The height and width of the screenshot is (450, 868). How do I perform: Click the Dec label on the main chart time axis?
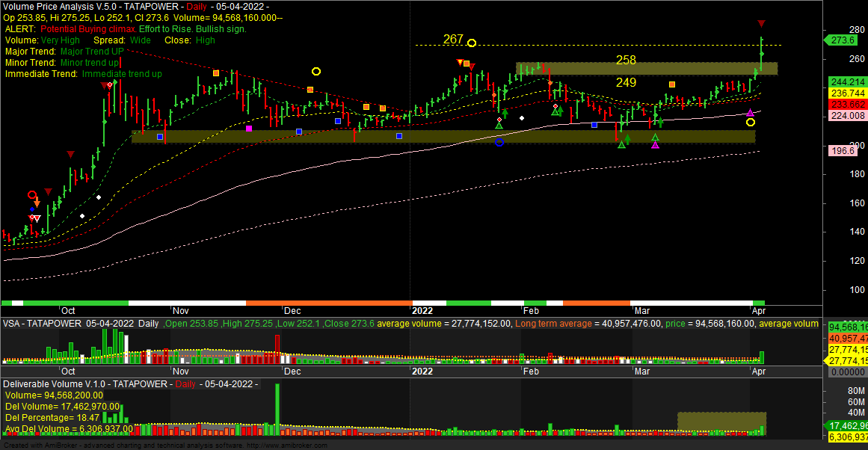pos(292,311)
